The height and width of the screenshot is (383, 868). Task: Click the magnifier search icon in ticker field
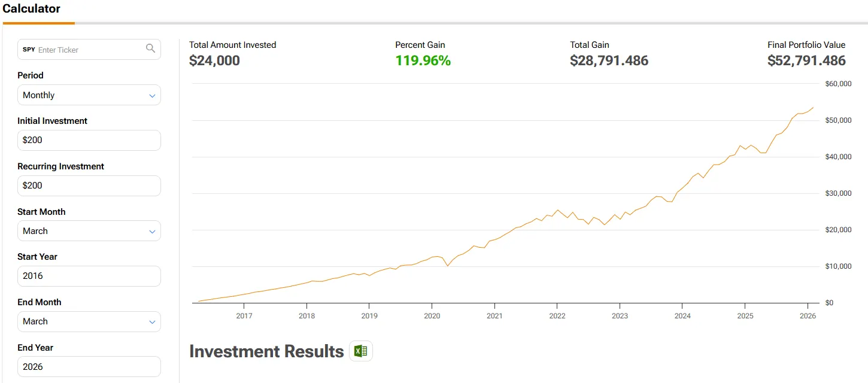tap(150, 48)
